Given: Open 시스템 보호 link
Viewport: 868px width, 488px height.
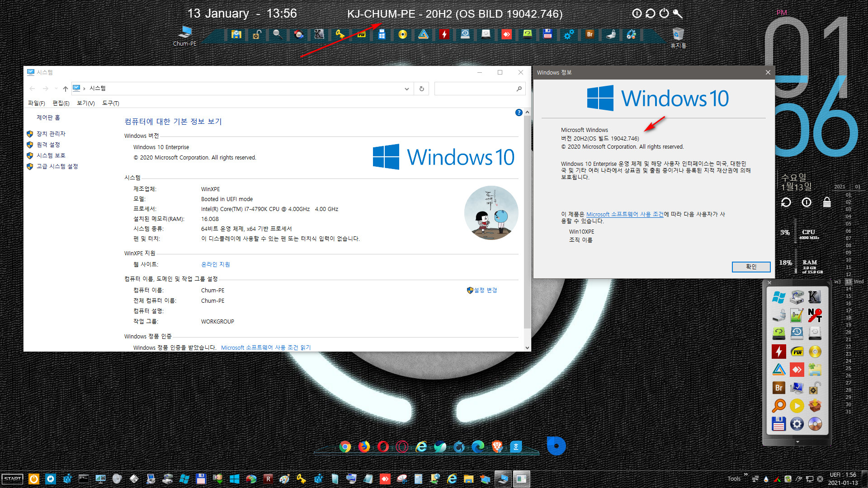Looking at the screenshot, I should point(51,155).
